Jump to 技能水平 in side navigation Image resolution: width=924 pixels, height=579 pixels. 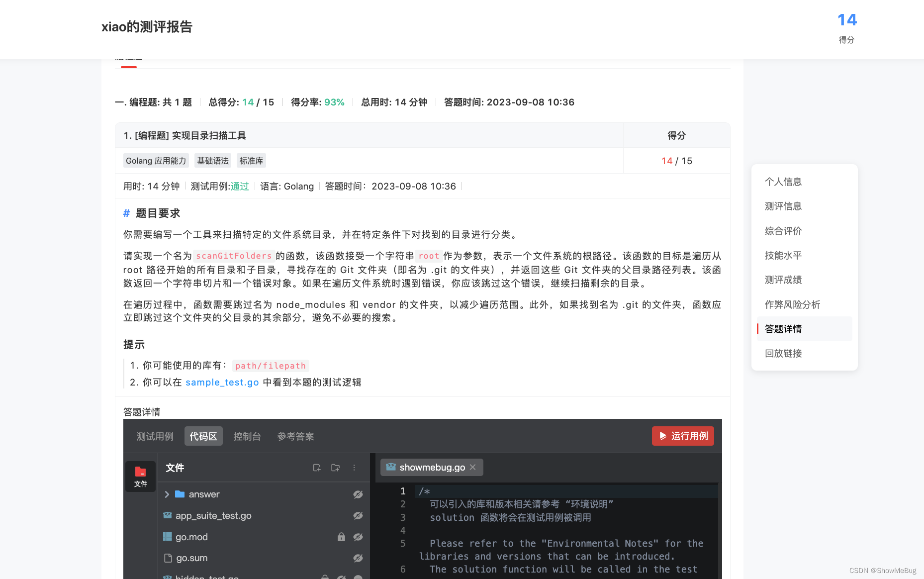(x=783, y=255)
